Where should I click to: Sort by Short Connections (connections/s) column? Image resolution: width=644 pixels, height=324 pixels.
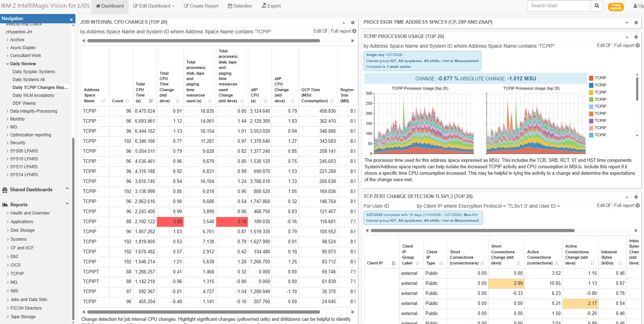click(x=482, y=263)
